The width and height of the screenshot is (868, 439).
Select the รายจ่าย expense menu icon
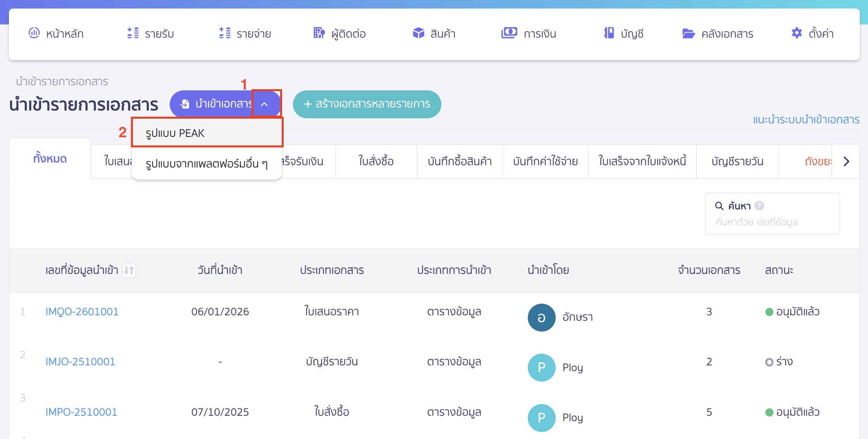224,33
